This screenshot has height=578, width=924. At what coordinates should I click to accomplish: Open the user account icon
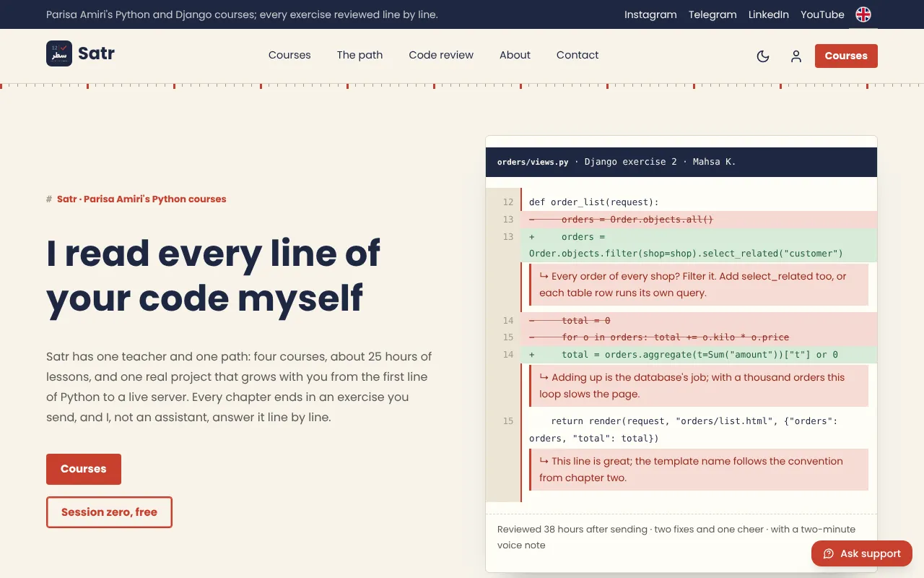click(796, 56)
